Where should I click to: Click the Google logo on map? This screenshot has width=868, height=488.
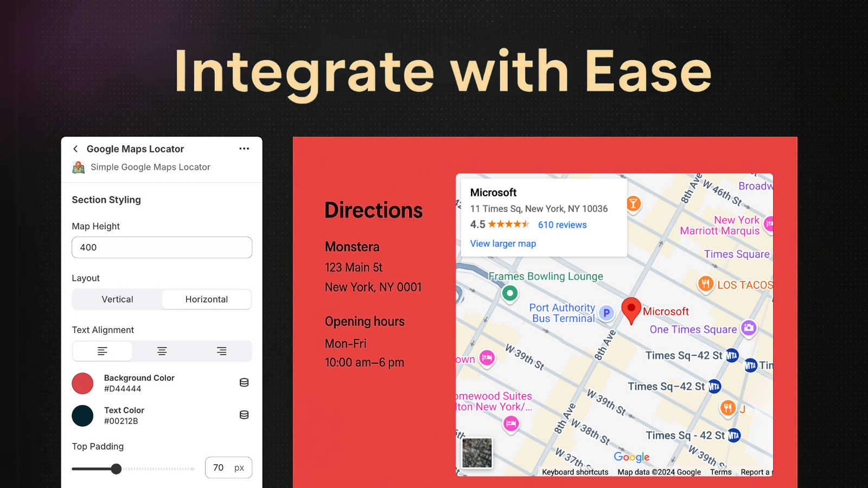click(631, 457)
